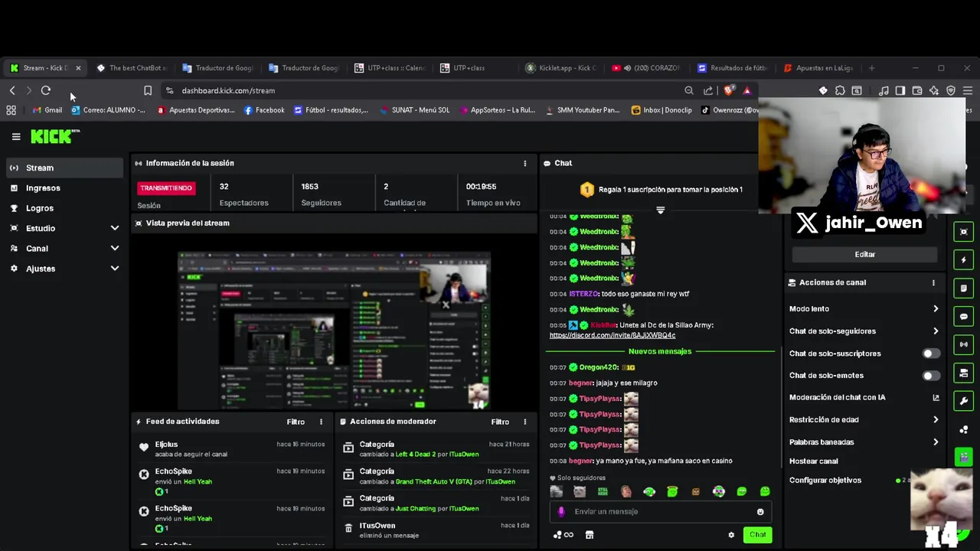980x551 pixels.
Task: Click the stream preview thumbnail
Action: (x=334, y=331)
